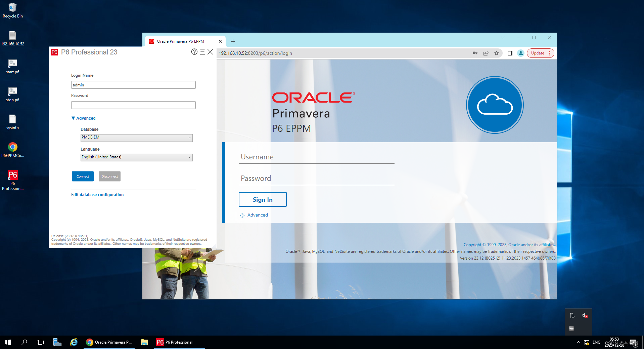
Task: Open the Recycle Bin desktop icon
Action: [12, 10]
